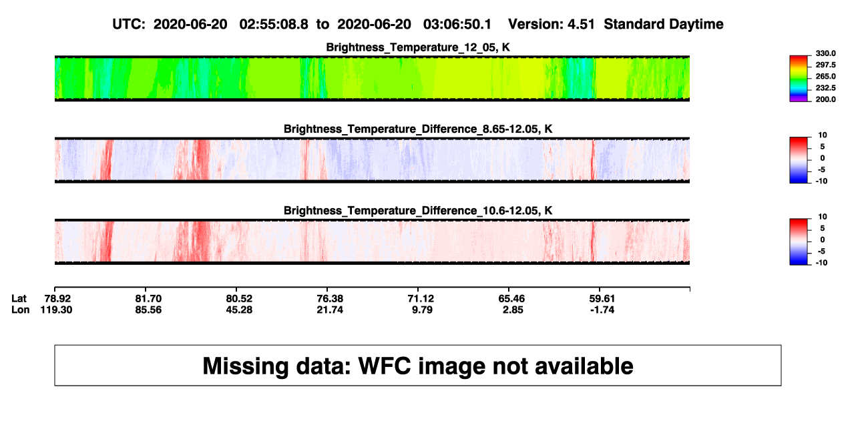Click the latitude value 65.46
868x445 pixels.
(x=511, y=298)
